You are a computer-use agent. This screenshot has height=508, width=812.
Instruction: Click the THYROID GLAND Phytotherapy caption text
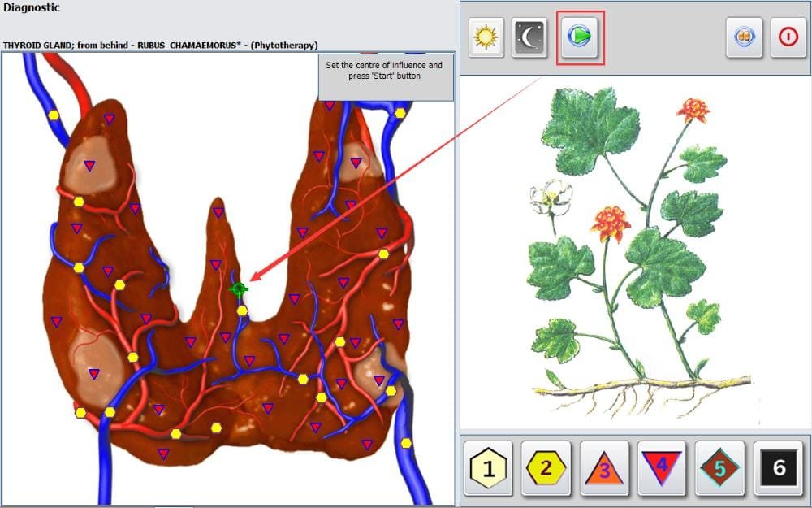pos(161,45)
